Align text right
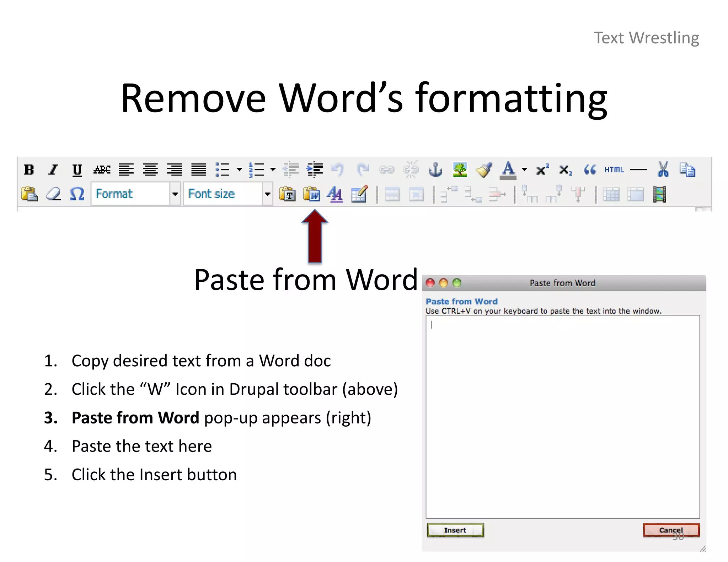This screenshot has width=728, height=562. coord(174,170)
